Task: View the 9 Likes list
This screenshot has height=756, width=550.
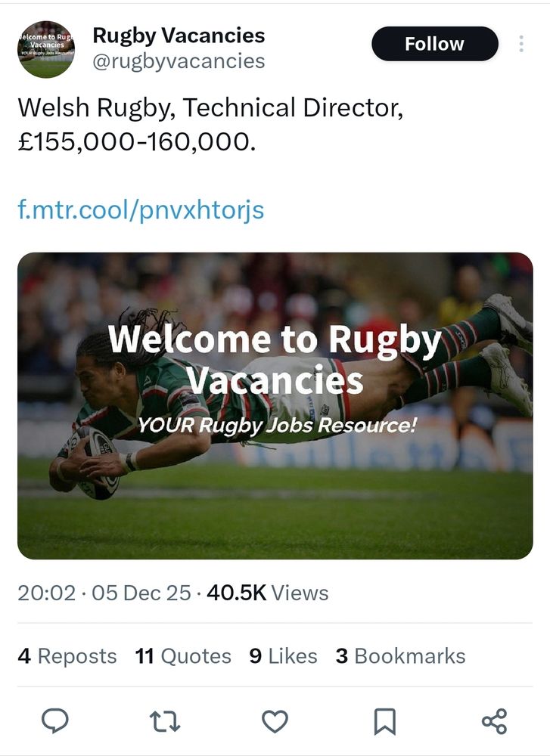Action: [283, 655]
